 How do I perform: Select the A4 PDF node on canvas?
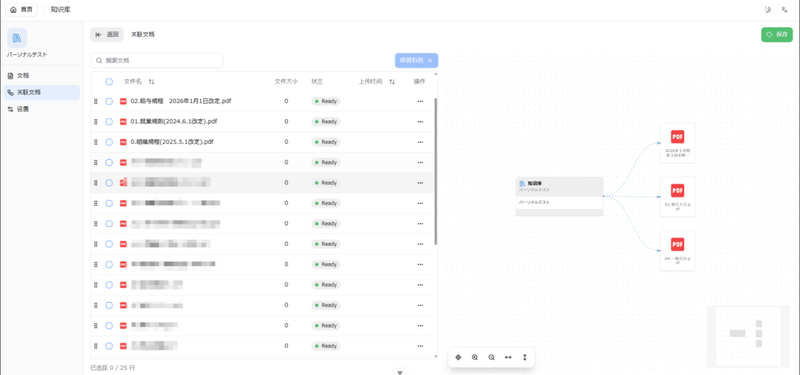[678, 251]
